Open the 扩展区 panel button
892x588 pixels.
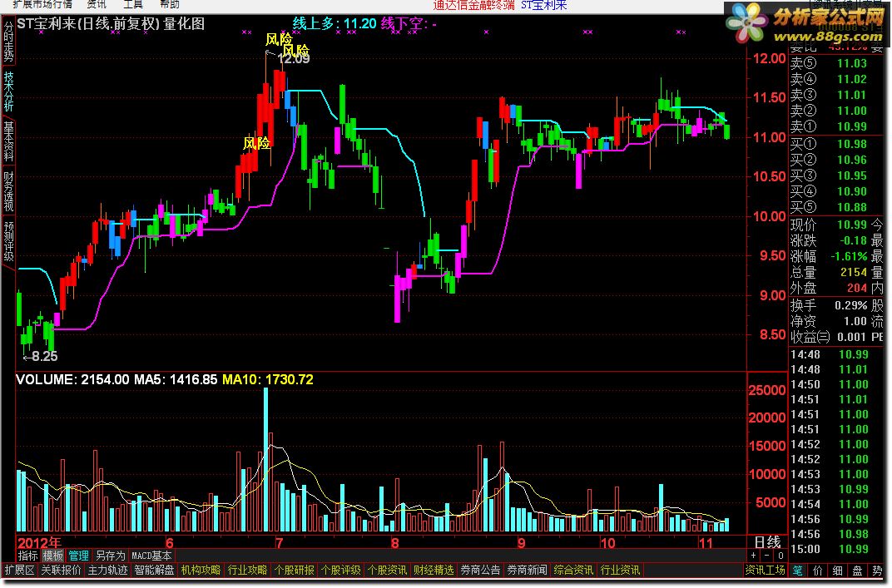(x=19, y=570)
